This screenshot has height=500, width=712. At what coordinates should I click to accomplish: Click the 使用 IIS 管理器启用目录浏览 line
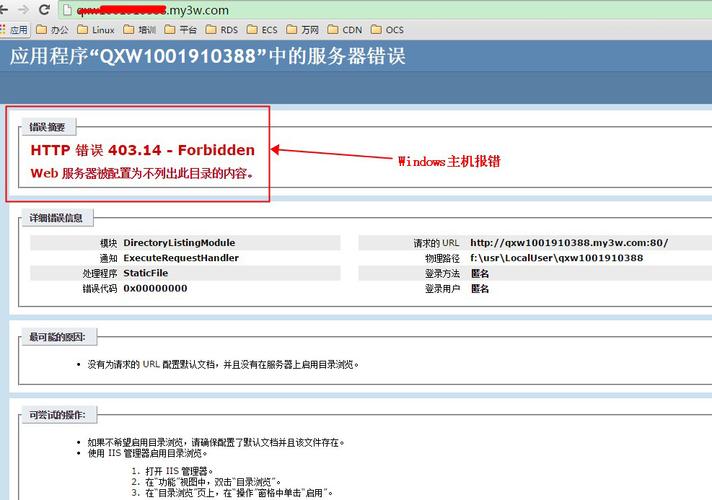(x=148, y=453)
